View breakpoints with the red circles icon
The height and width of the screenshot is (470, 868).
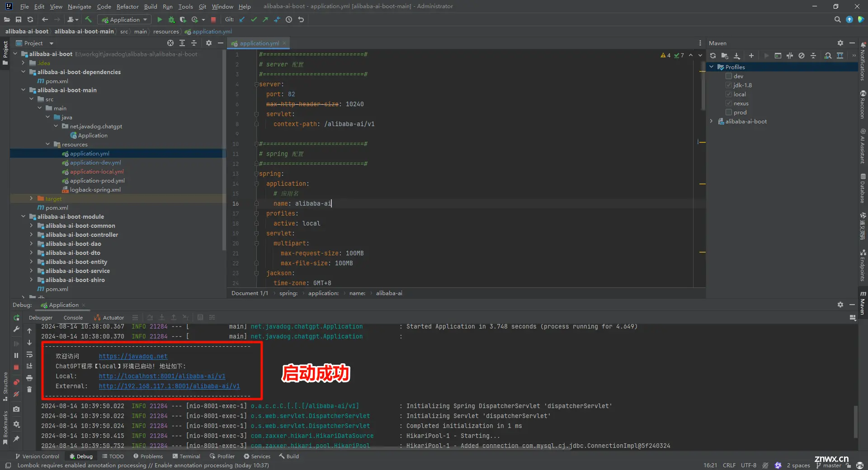coord(16,382)
